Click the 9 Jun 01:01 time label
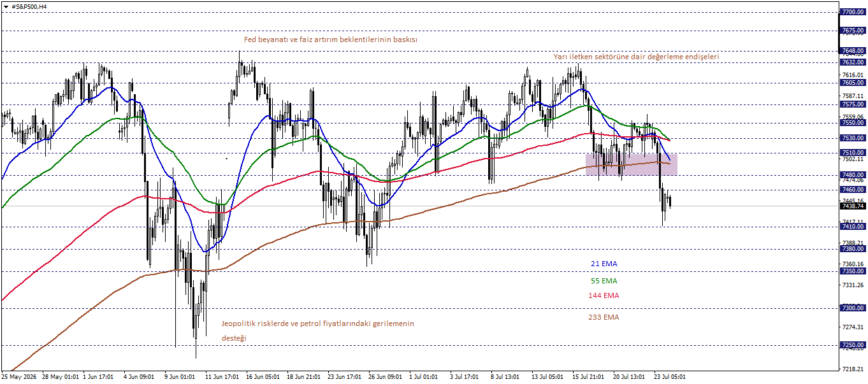This screenshot has height=384, width=868. (x=180, y=377)
